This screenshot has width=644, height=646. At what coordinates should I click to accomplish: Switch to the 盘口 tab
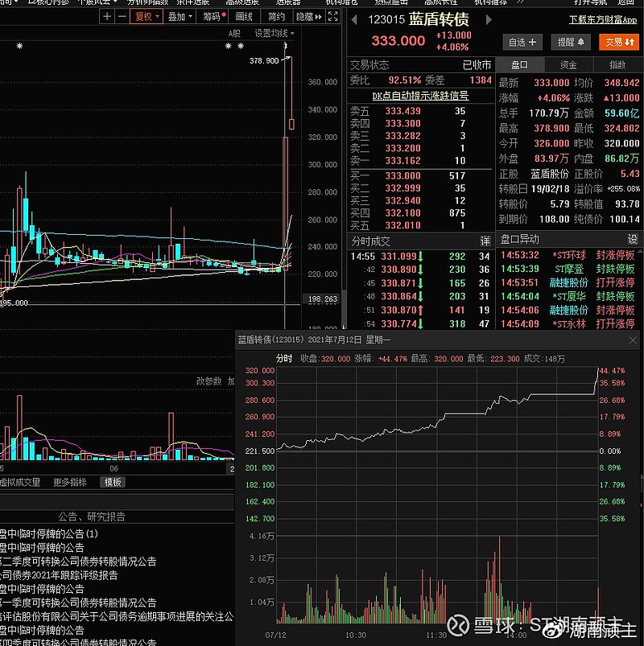[519, 64]
